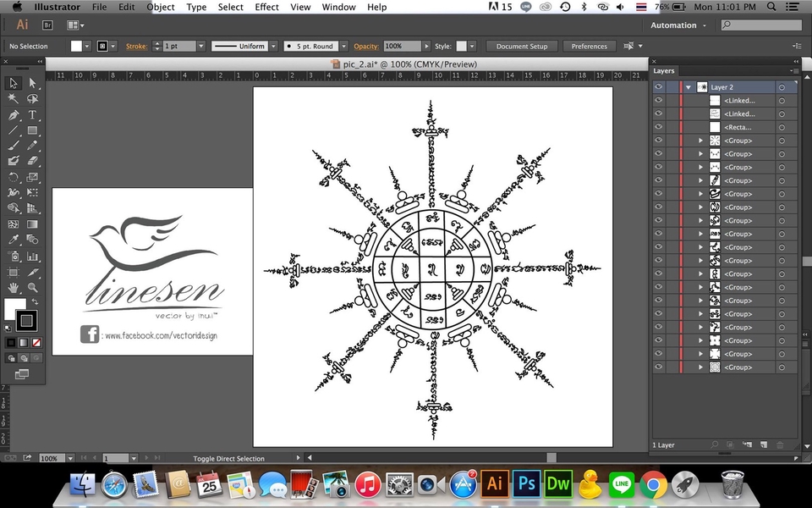Open stroke weight dropdown next to 1 pt
Screen dimensions: 812x508
coord(201,46)
